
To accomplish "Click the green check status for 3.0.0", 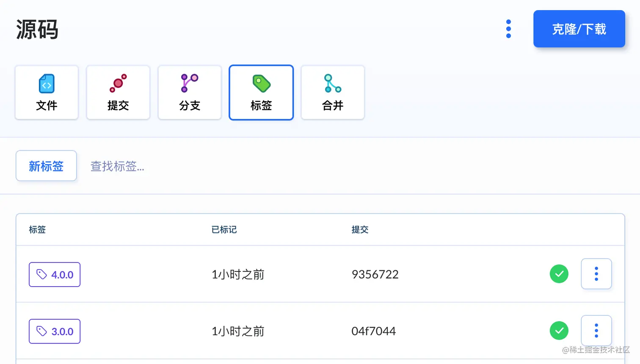I will pos(559,331).
